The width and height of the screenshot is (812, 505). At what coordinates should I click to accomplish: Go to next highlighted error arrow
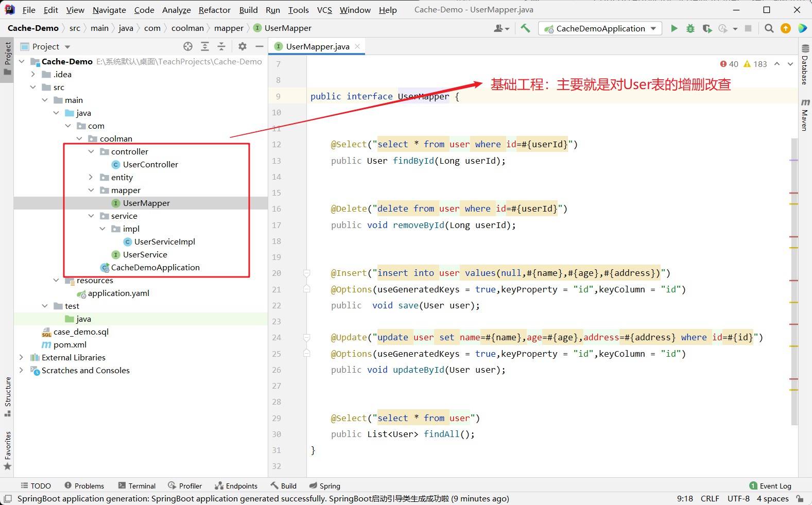coord(790,64)
